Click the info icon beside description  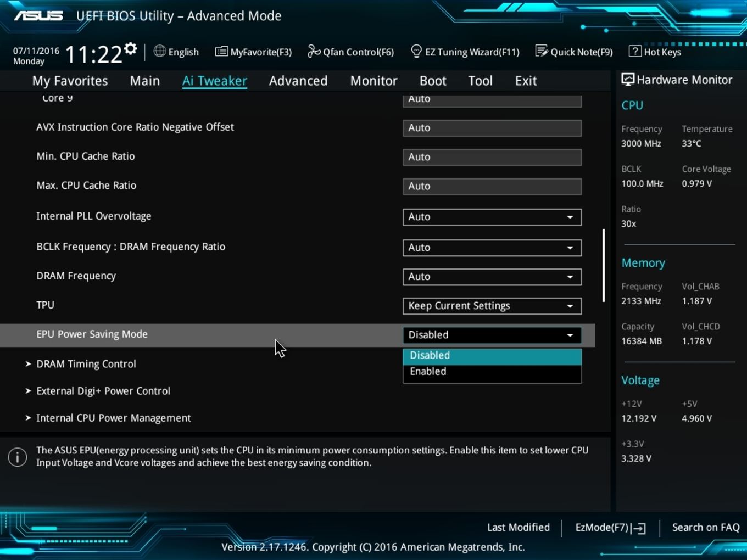[18, 457]
